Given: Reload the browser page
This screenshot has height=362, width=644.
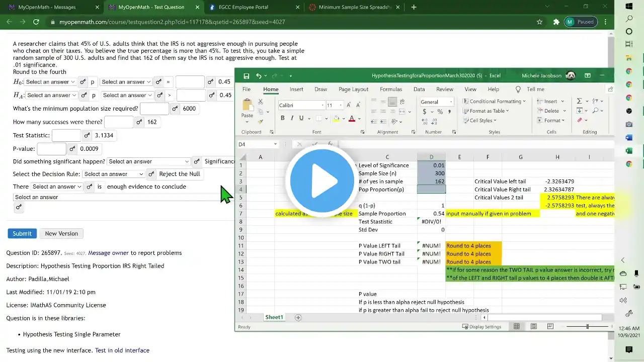Looking at the screenshot, I should 36,22.
